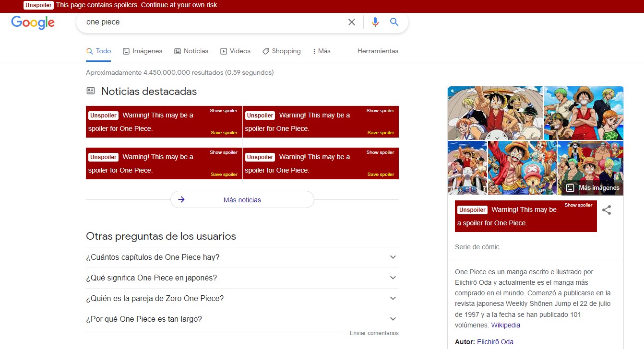
Task: Go to the Videos tab
Action: point(235,51)
